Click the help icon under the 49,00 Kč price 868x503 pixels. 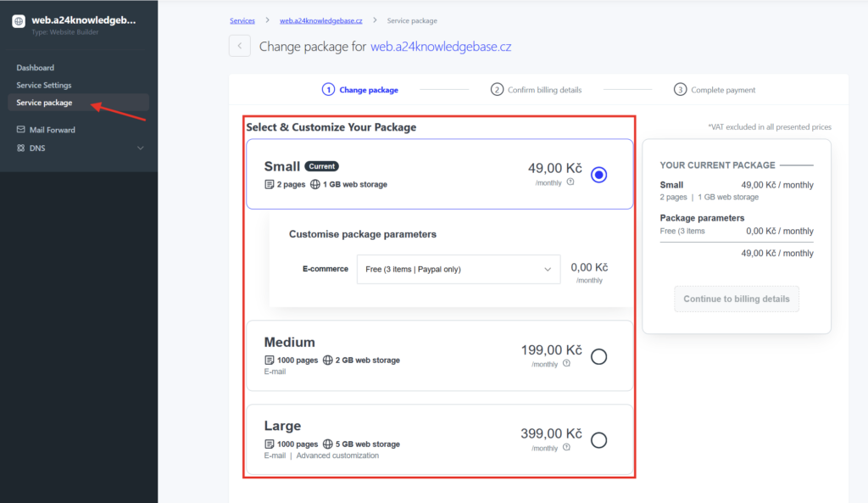(570, 182)
